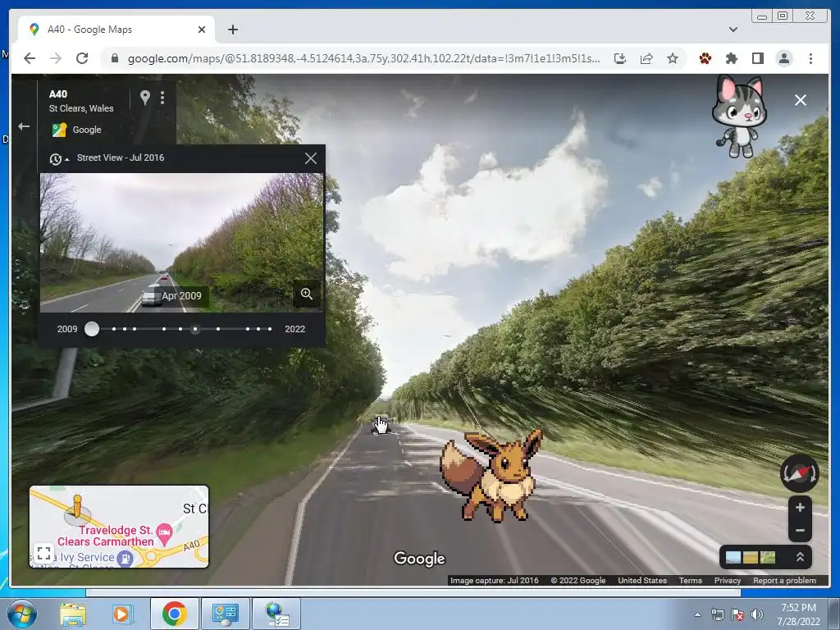840x630 pixels.
Task: Open the Privacy link
Action: point(727,580)
